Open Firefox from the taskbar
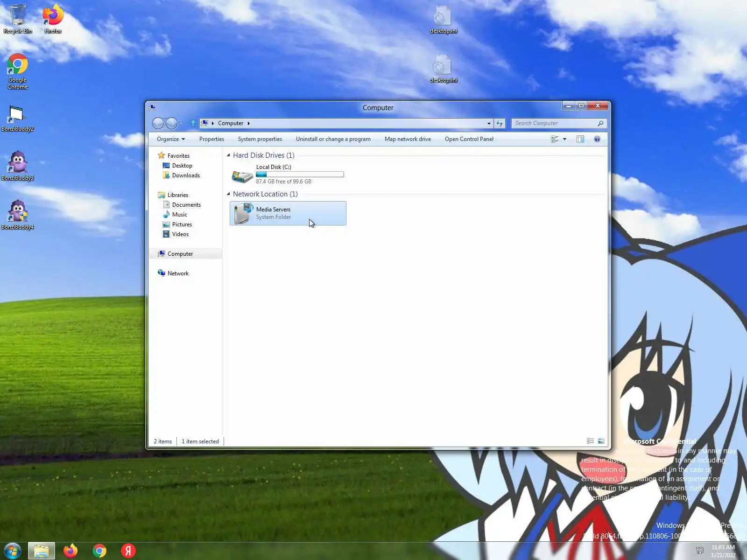 point(70,551)
